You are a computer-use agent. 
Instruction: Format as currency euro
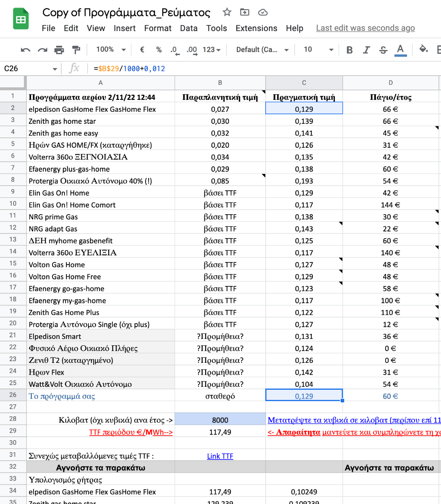[142, 50]
